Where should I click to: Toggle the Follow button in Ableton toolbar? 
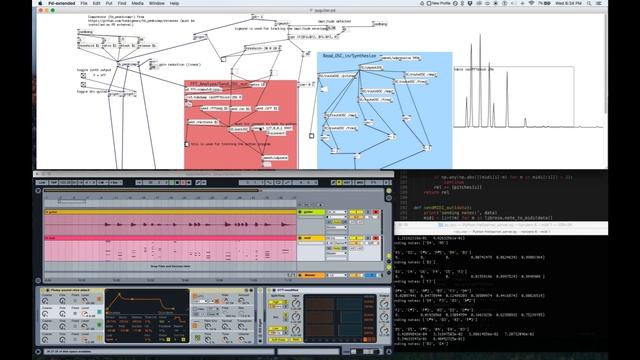pyautogui.click(x=139, y=182)
